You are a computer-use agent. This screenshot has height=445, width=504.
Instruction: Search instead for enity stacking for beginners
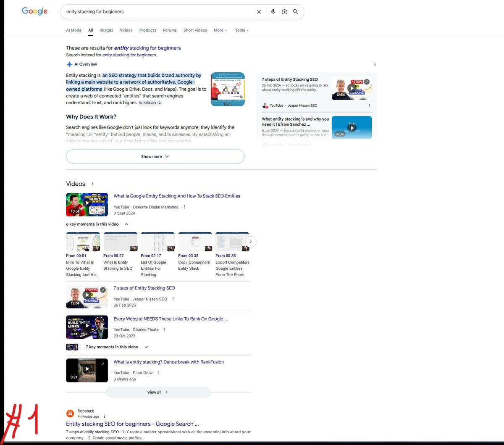coord(129,55)
